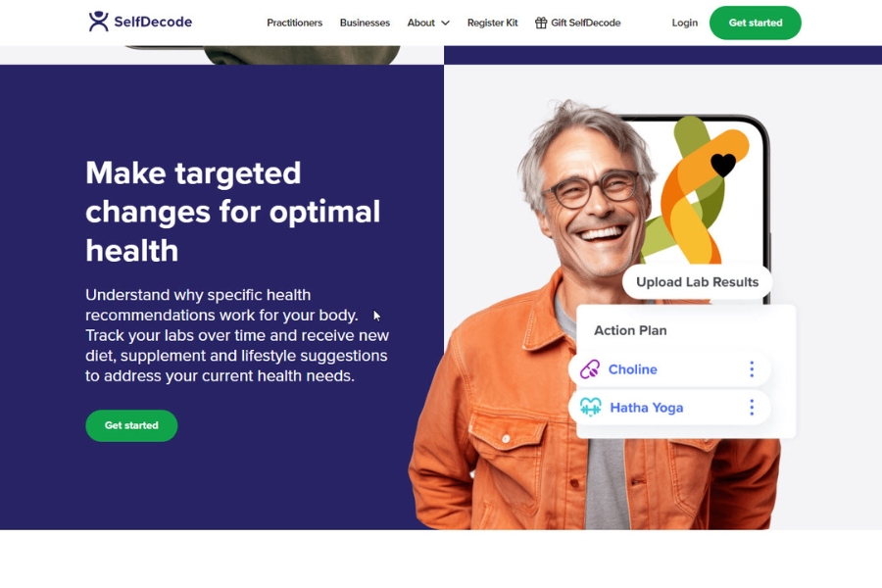
Task: Select the Hatha Yoga action plan item
Action: point(669,408)
